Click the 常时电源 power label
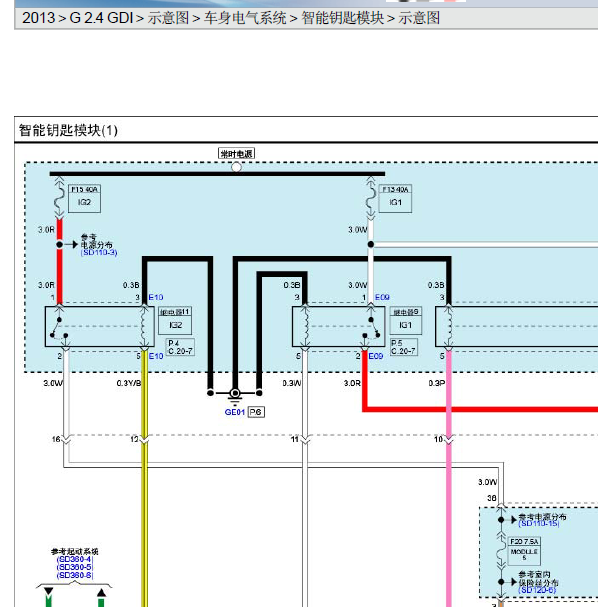Image resolution: width=598 pixels, height=607 pixels. click(x=236, y=154)
